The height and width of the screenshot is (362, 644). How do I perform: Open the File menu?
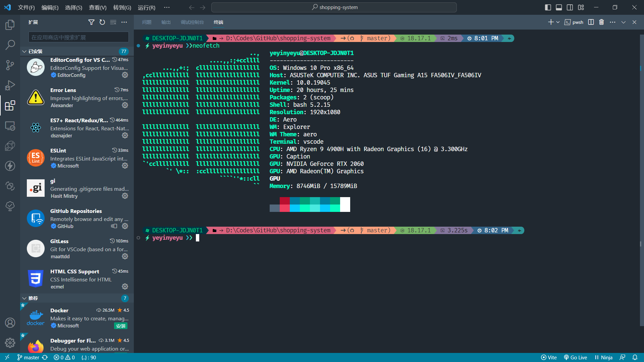[26, 7]
